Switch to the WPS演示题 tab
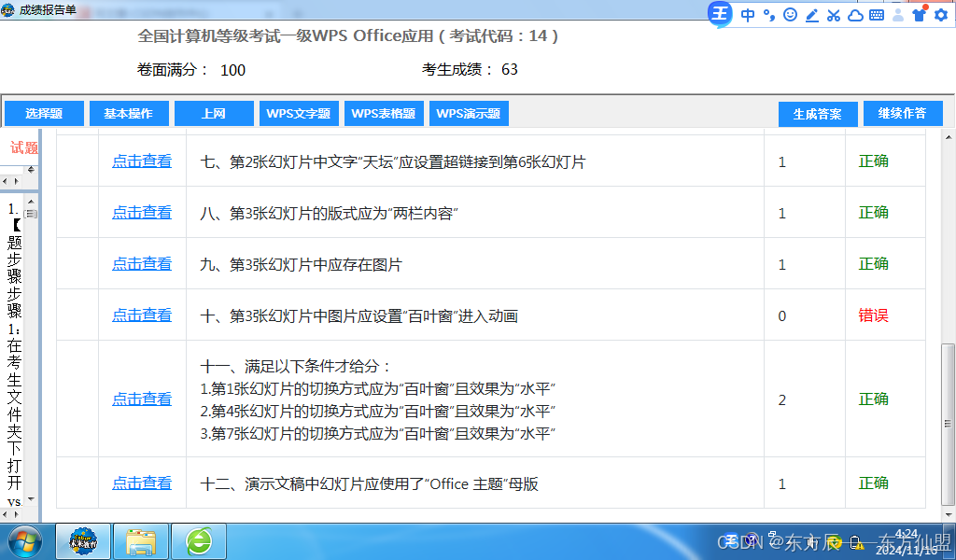 pyautogui.click(x=469, y=113)
